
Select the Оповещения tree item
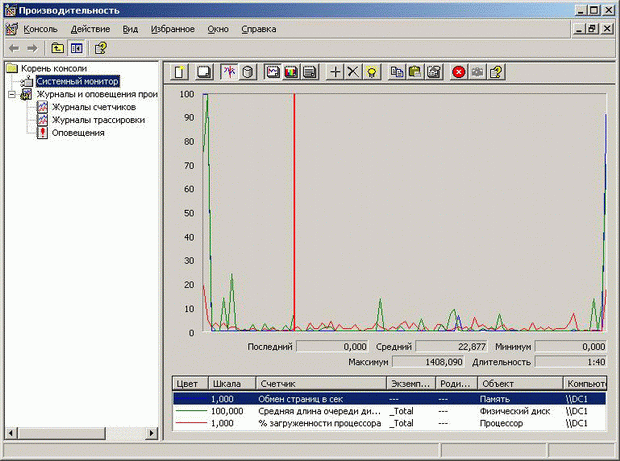point(78,132)
